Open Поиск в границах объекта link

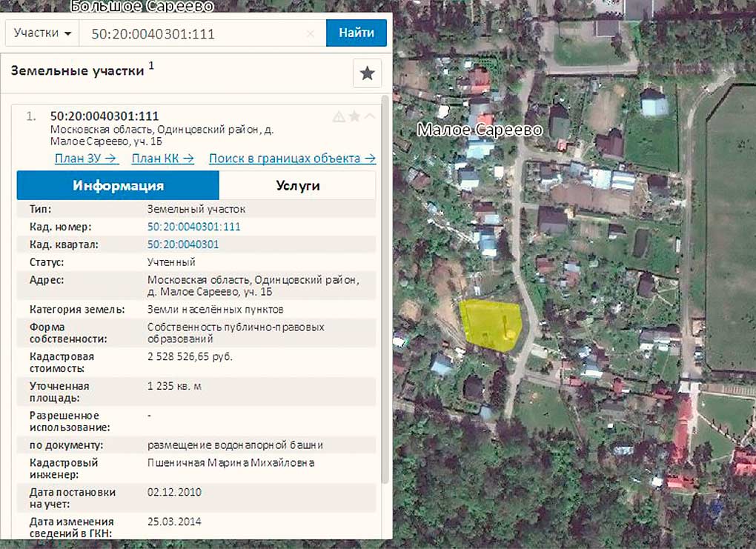point(292,159)
